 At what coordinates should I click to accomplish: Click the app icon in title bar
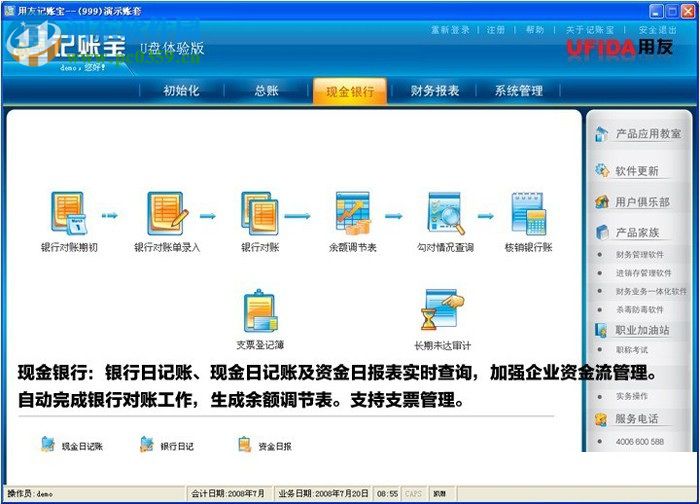(x=8, y=10)
